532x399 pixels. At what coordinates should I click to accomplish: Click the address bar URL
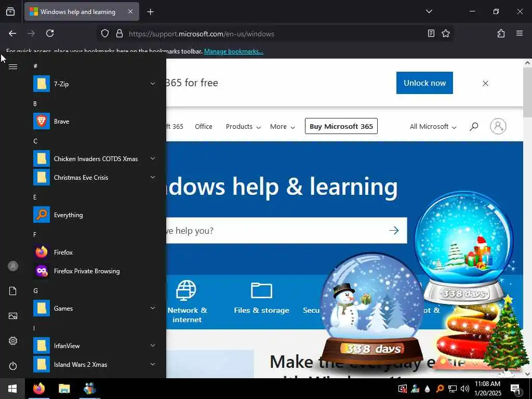click(201, 34)
